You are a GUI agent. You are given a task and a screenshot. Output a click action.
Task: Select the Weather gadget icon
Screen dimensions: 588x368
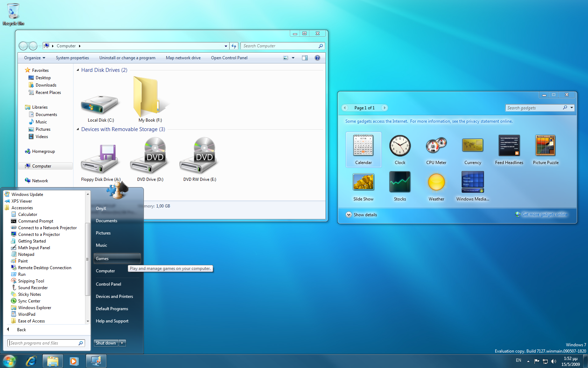point(436,183)
